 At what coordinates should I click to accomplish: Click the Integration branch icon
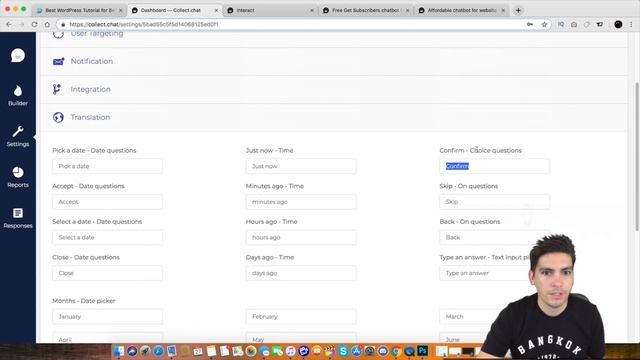(x=57, y=89)
